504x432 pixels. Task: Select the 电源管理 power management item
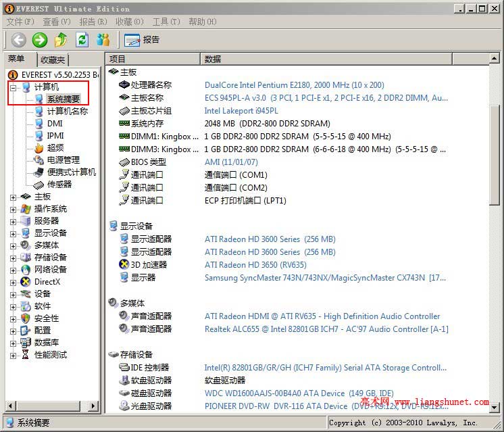(63, 160)
